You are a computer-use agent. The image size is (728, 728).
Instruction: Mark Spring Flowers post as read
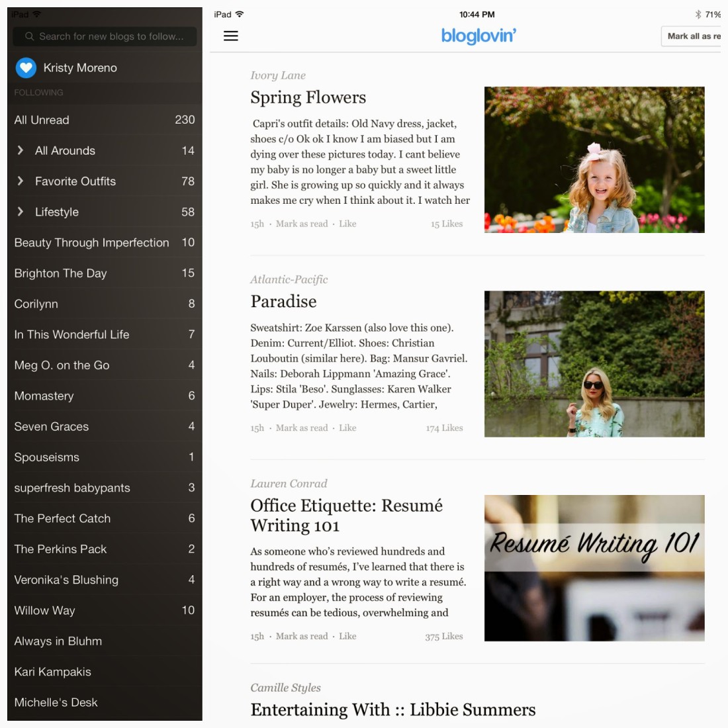point(302,224)
